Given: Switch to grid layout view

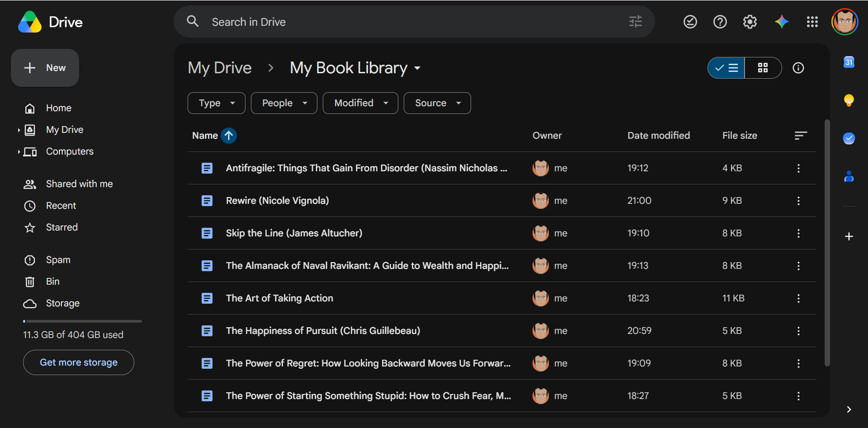Looking at the screenshot, I should pos(763,68).
